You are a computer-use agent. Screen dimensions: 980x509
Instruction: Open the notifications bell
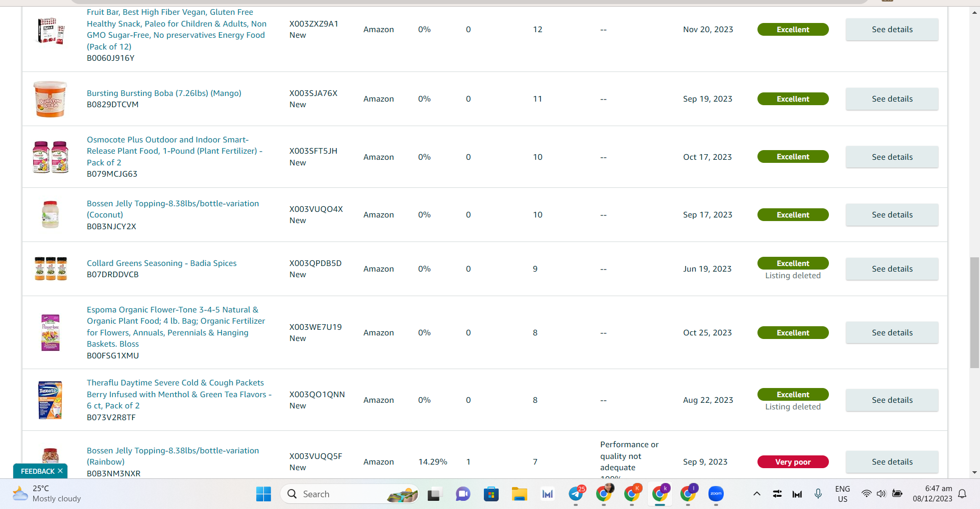click(962, 494)
